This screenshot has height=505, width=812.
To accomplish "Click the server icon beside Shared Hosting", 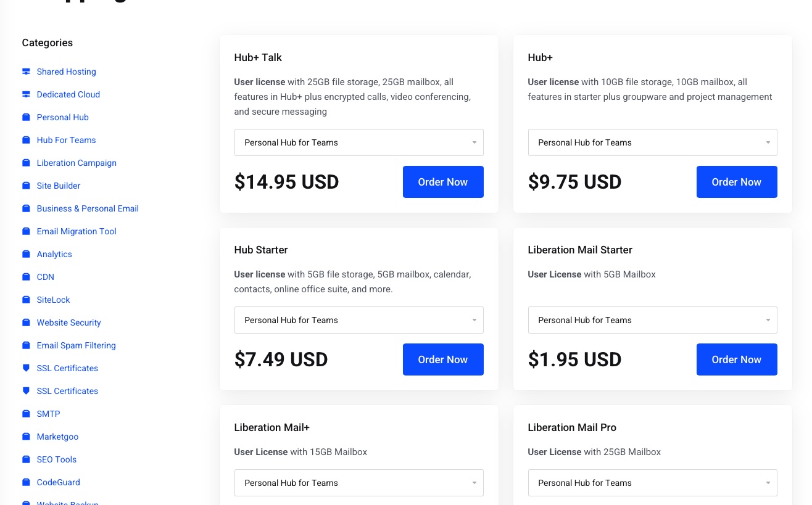I will [x=26, y=72].
